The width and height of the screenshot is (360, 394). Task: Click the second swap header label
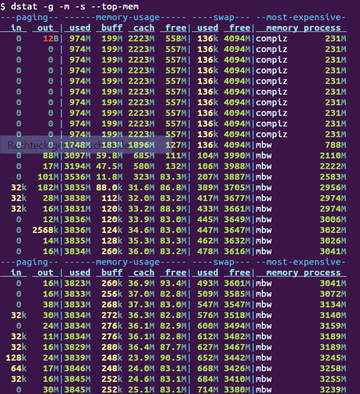[223, 262]
